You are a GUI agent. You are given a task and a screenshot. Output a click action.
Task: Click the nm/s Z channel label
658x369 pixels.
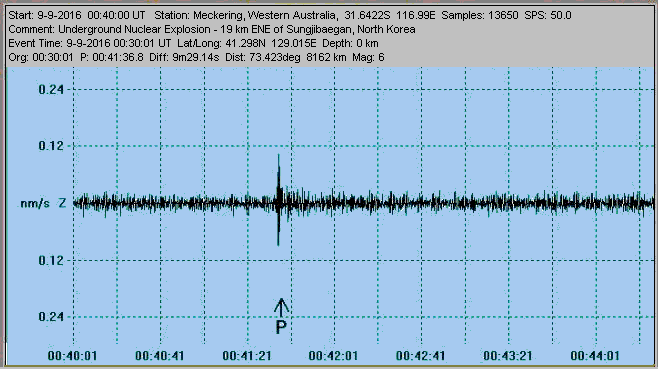[x=43, y=204]
